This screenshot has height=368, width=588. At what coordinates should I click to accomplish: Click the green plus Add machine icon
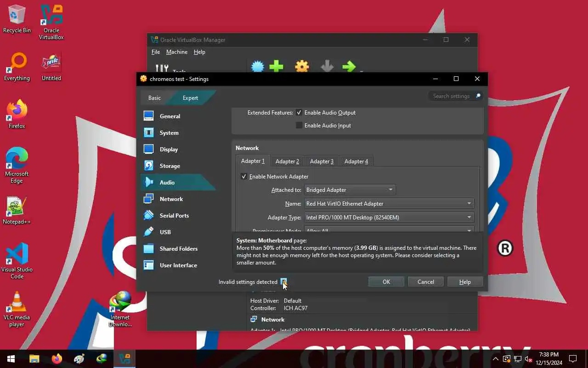coord(276,67)
